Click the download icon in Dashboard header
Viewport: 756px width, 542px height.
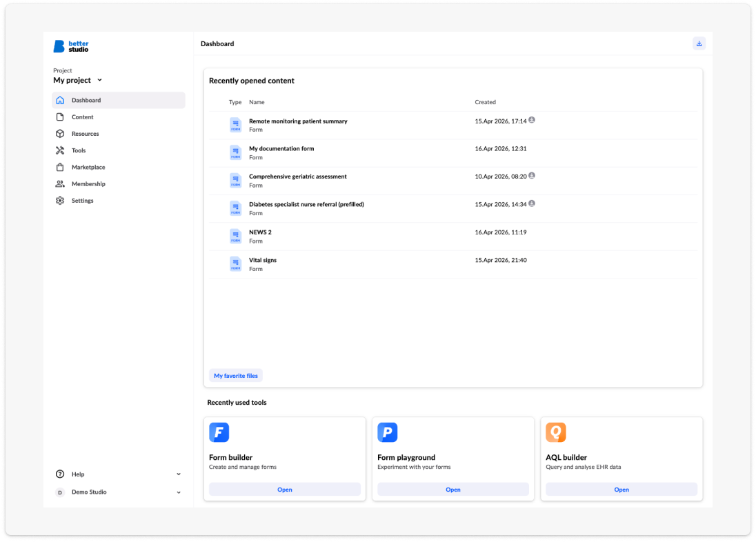tap(699, 43)
